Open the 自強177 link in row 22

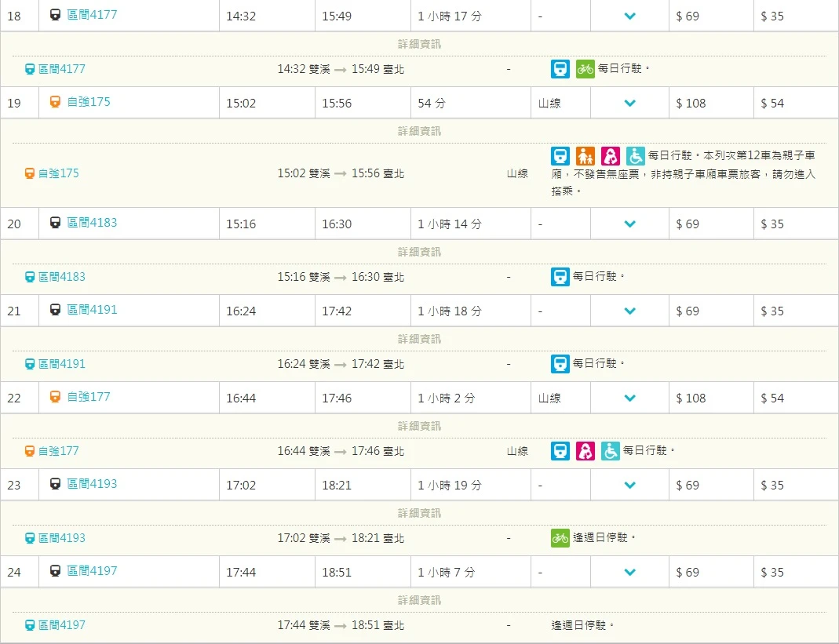89,397
